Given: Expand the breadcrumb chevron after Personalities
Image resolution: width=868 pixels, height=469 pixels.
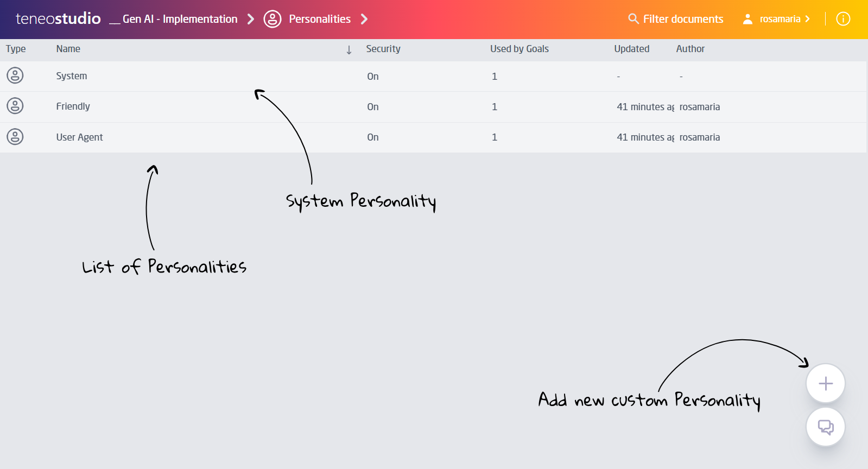Looking at the screenshot, I should 365,18.
